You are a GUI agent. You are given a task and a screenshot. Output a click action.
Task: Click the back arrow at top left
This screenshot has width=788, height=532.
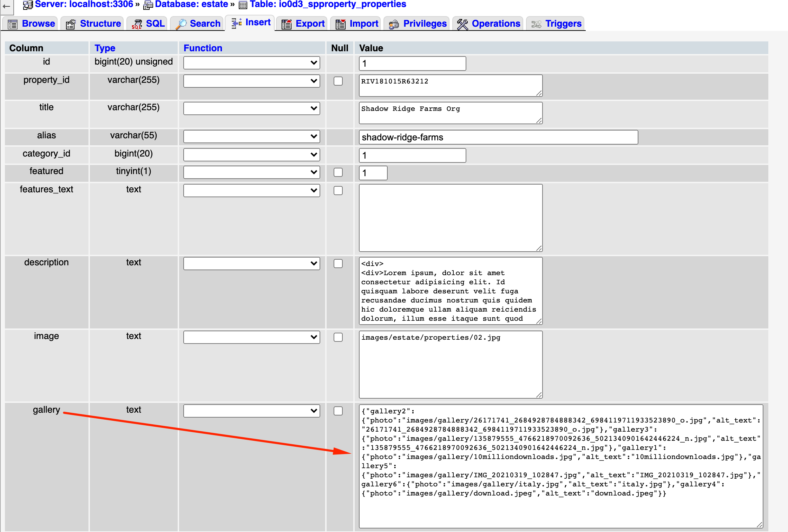6,6
